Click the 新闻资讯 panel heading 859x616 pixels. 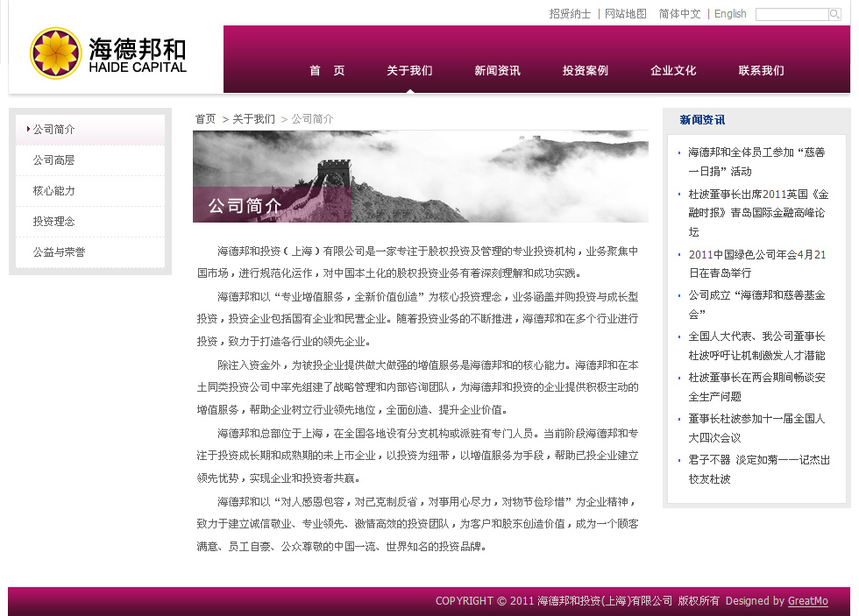[x=702, y=120]
